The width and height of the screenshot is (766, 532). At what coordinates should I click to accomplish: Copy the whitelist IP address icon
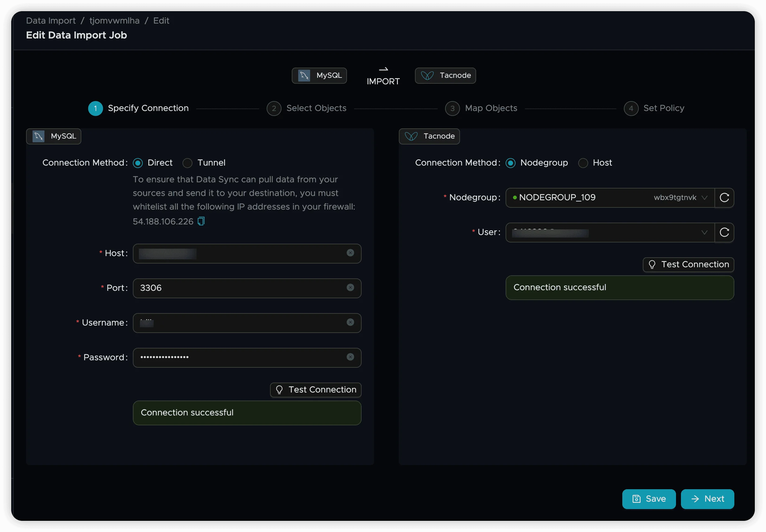point(201,221)
